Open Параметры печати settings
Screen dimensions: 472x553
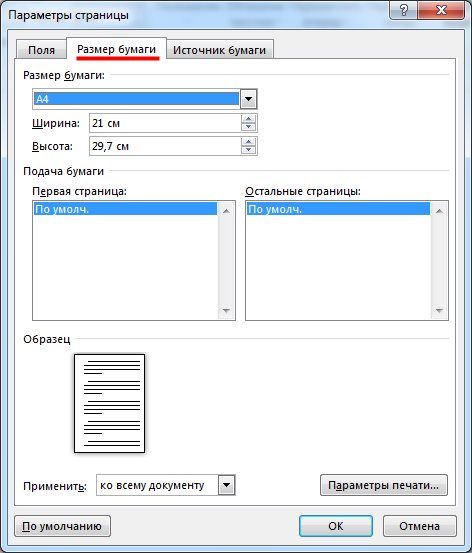coord(384,485)
